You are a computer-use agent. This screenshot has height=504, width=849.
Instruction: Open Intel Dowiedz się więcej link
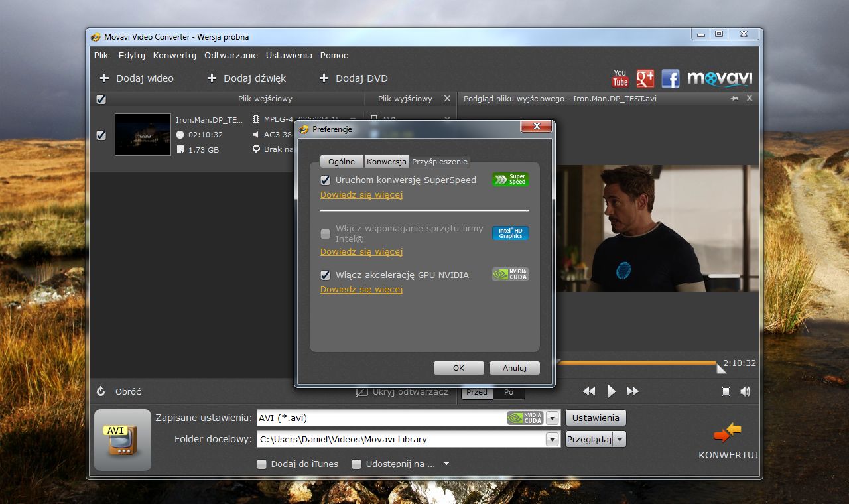pyautogui.click(x=361, y=252)
